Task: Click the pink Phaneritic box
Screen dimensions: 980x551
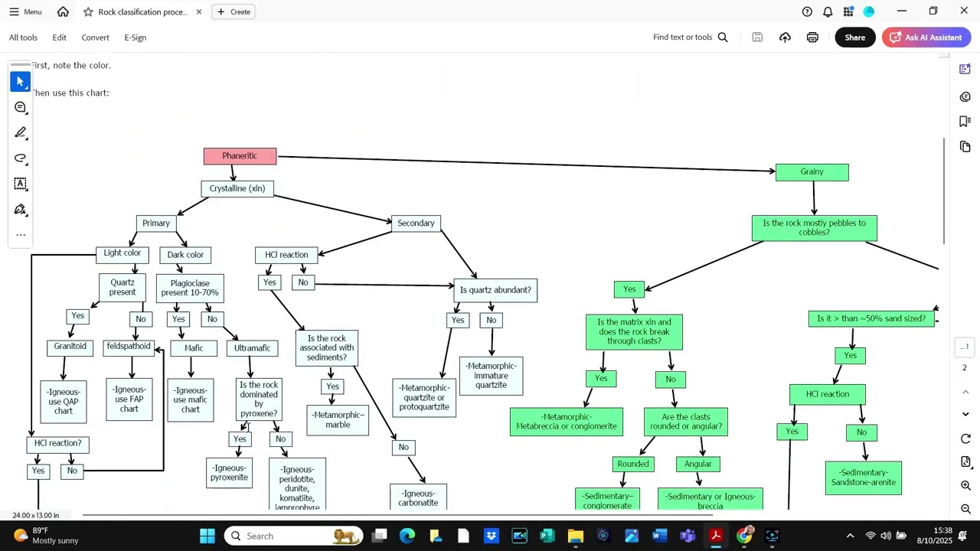Action: click(x=240, y=156)
